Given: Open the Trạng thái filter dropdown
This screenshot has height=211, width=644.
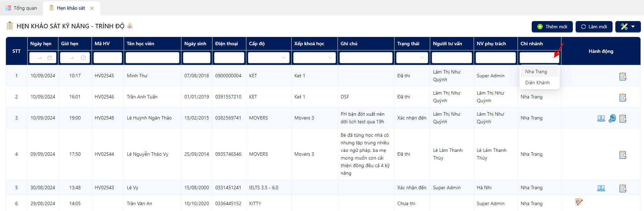Looking at the screenshot, I should click(412, 58).
